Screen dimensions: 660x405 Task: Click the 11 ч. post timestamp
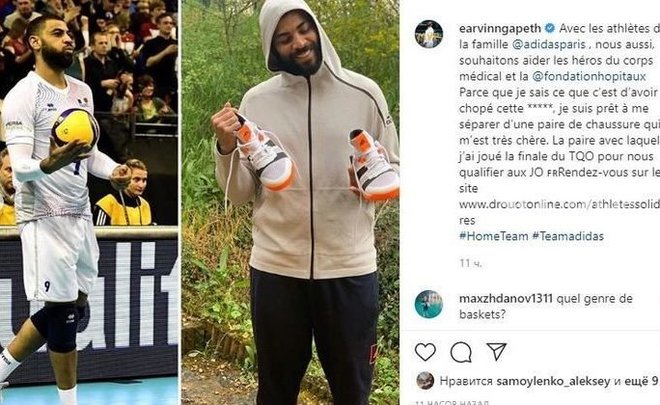pos(471,263)
